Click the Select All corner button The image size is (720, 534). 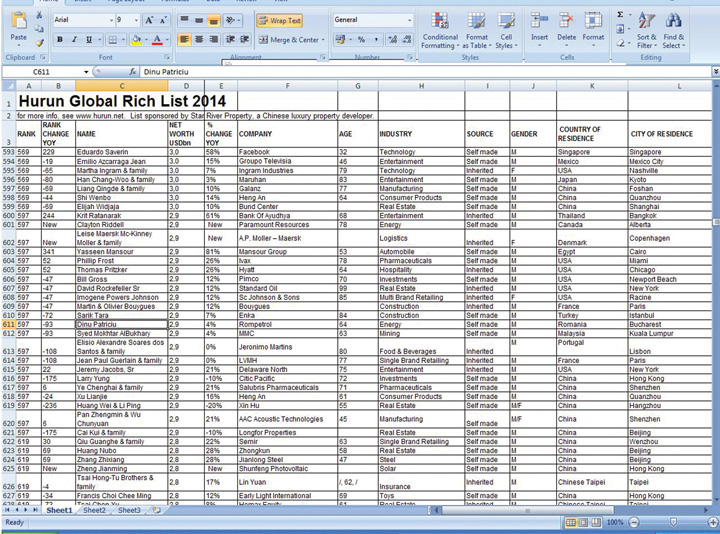[x=8, y=86]
